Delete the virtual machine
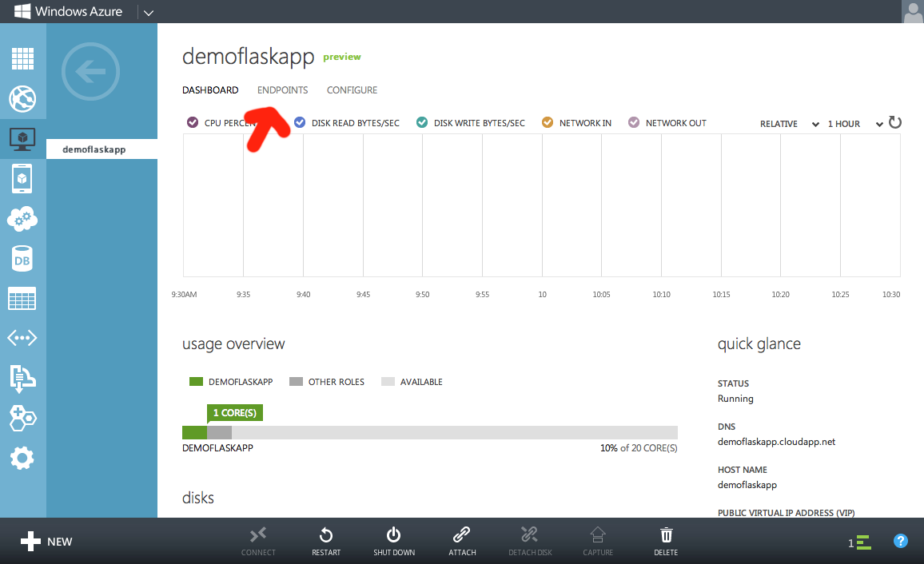924x564 pixels. [x=666, y=542]
